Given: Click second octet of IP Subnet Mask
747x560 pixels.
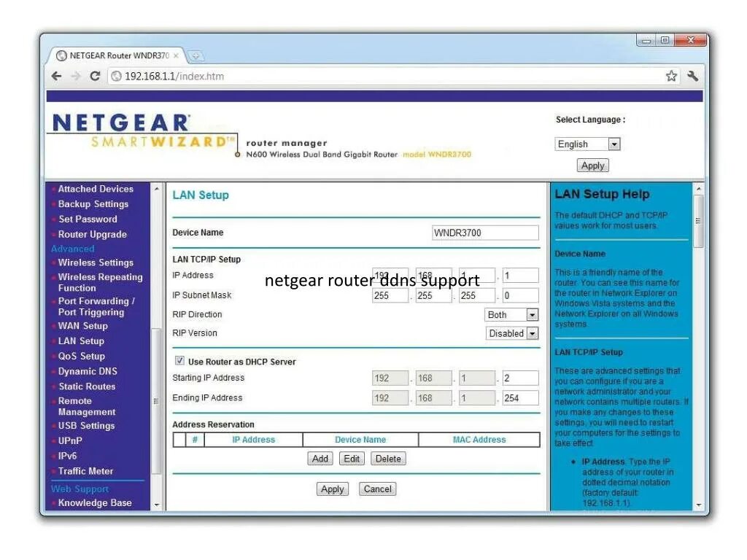Looking at the screenshot, I should click(x=433, y=296).
